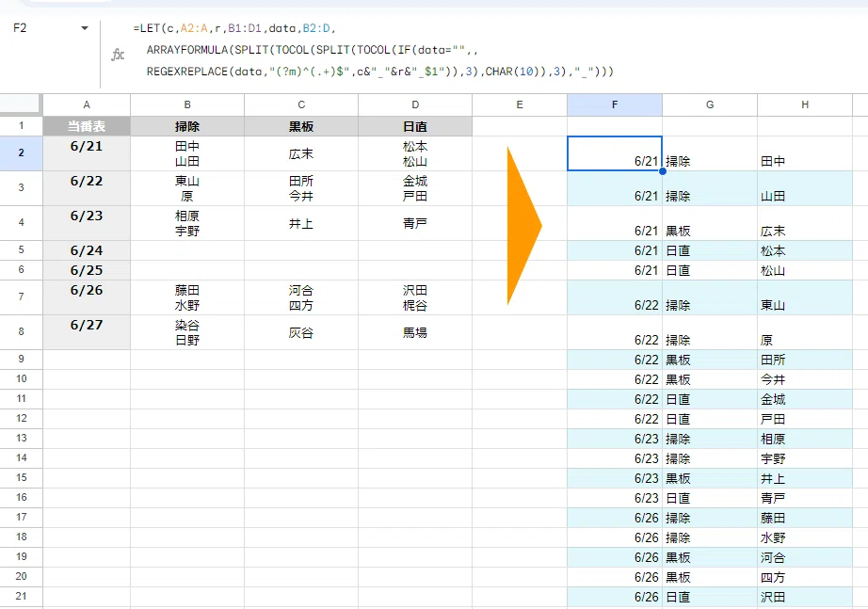This screenshot has width=868, height=609.
Task: Click cell containing 藤田 水野 in column B
Action: 187,297
